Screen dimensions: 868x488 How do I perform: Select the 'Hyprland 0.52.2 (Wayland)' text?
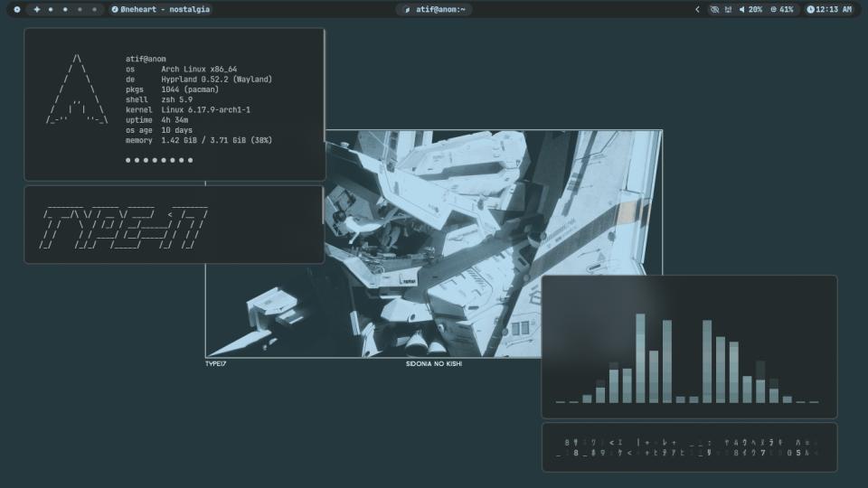click(217, 80)
